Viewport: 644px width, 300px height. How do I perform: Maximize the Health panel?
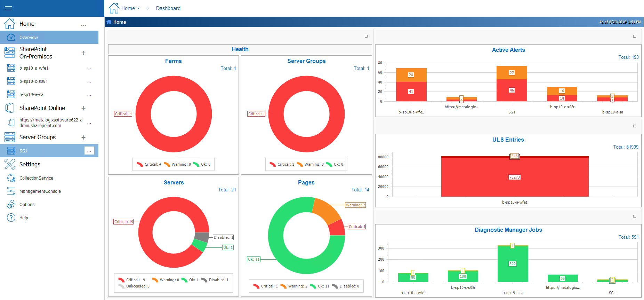pos(366,36)
